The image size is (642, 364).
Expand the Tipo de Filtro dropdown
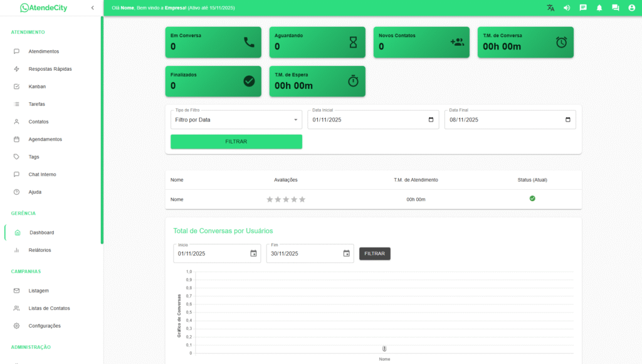[236, 120]
